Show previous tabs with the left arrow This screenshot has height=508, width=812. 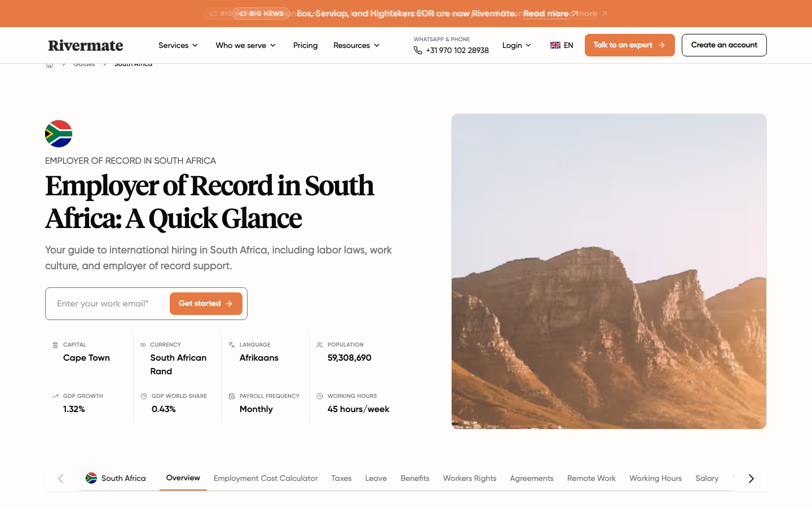(x=61, y=479)
